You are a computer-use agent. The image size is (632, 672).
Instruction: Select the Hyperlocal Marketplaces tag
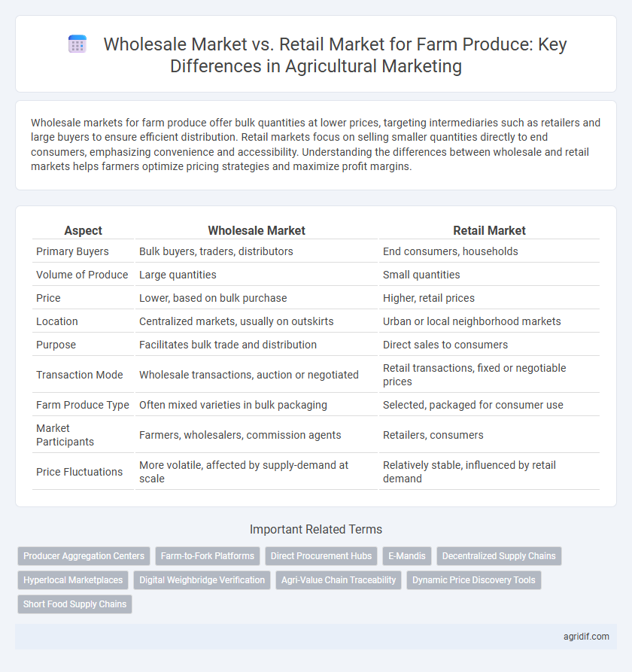coord(73,580)
